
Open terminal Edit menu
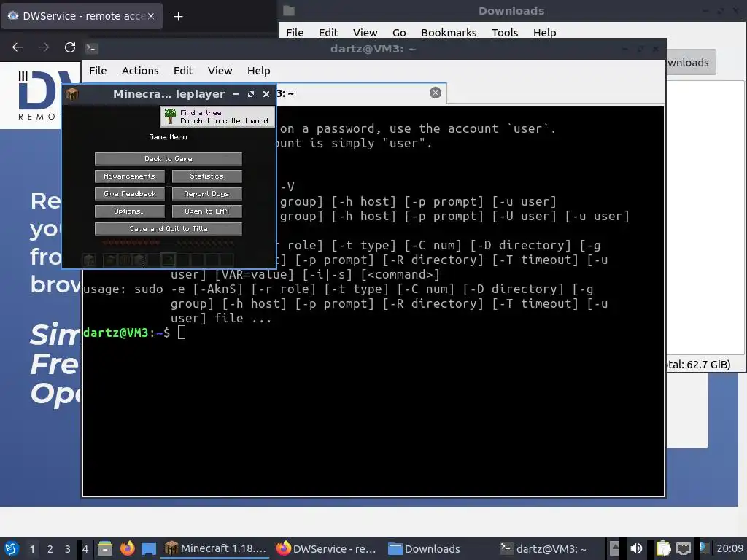[x=183, y=71]
